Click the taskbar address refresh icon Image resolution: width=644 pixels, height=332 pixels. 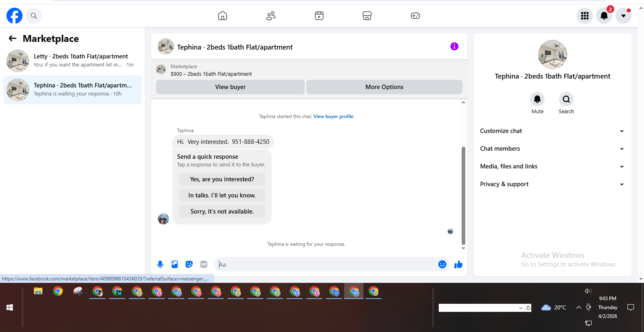pos(528,308)
